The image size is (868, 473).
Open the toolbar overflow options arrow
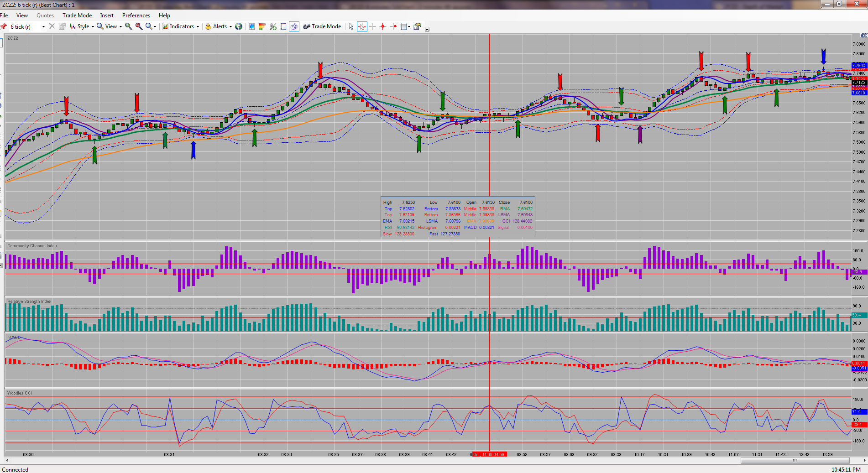[427, 29]
